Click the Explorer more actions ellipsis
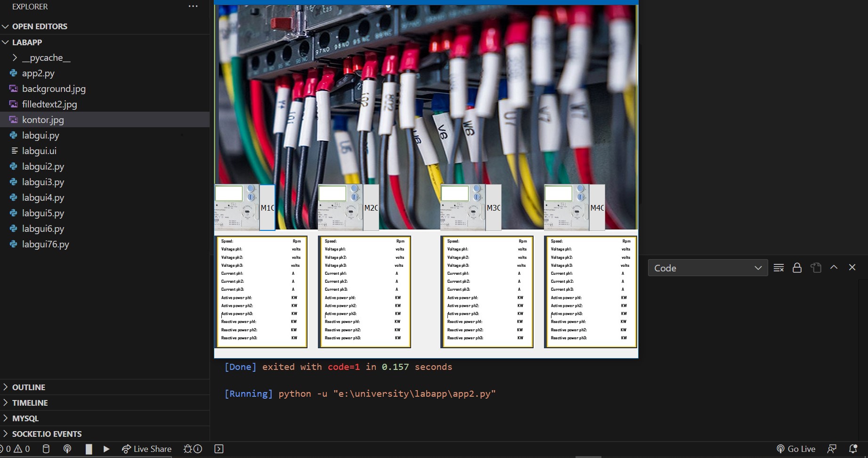 point(193,7)
